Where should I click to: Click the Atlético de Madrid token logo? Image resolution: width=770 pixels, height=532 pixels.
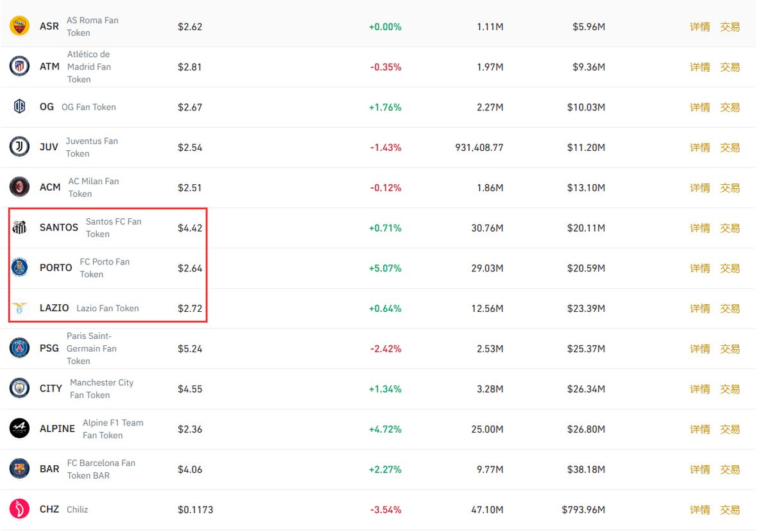(x=19, y=67)
